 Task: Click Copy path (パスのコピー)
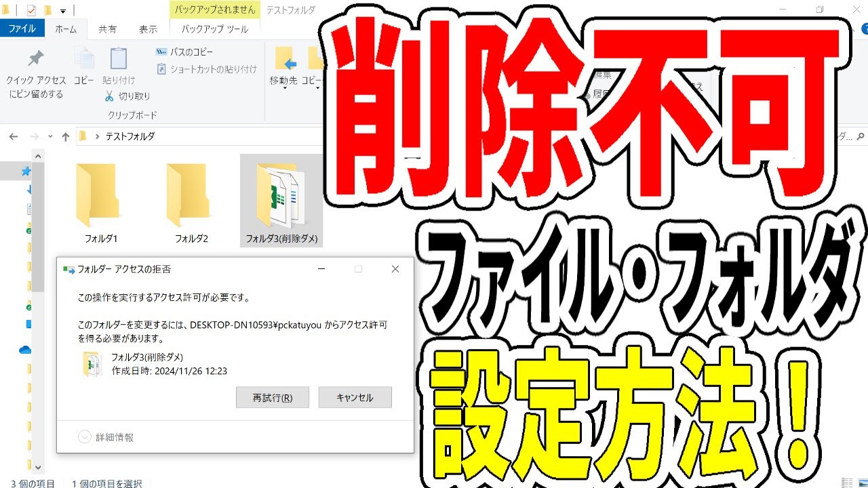pyautogui.click(x=184, y=52)
